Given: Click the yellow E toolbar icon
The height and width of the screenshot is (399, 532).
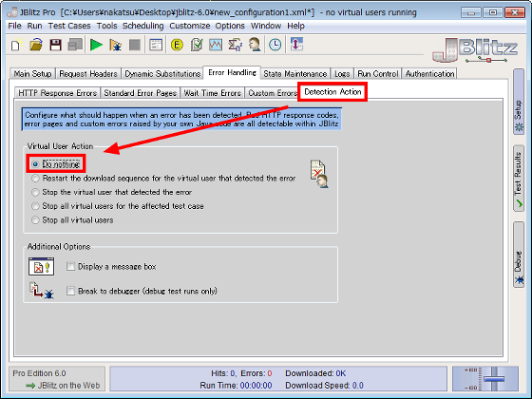Looking at the screenshot, I should pyautogui.click(x=177, y=45).
